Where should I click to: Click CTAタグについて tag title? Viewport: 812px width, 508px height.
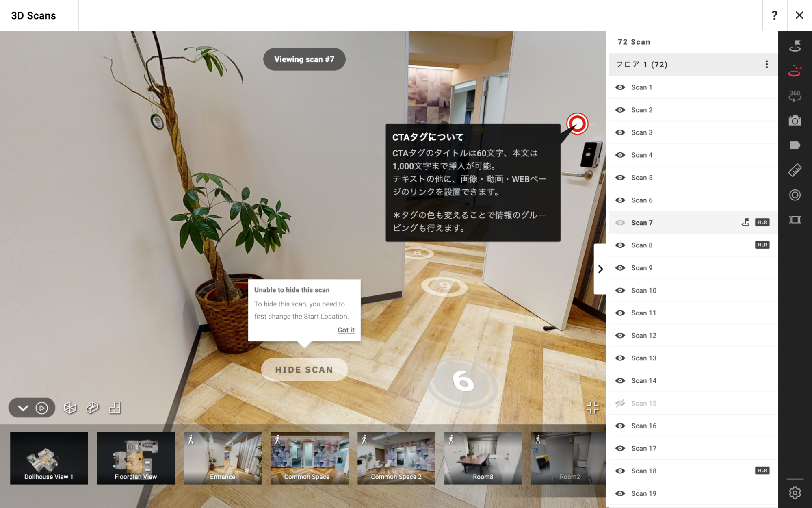(428, 137)
